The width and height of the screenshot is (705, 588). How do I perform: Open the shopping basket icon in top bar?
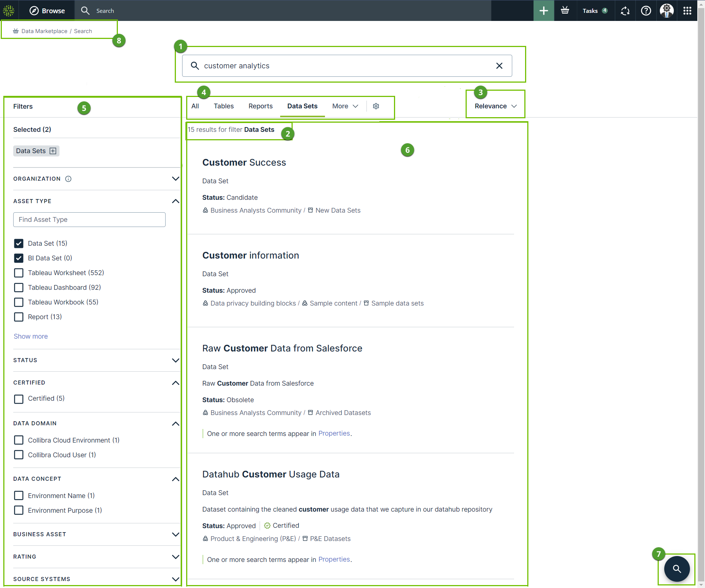[565, 11]
